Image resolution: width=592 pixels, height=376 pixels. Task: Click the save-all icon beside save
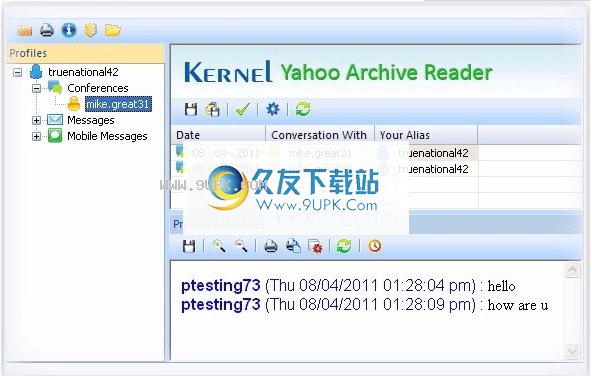[212, 109]
